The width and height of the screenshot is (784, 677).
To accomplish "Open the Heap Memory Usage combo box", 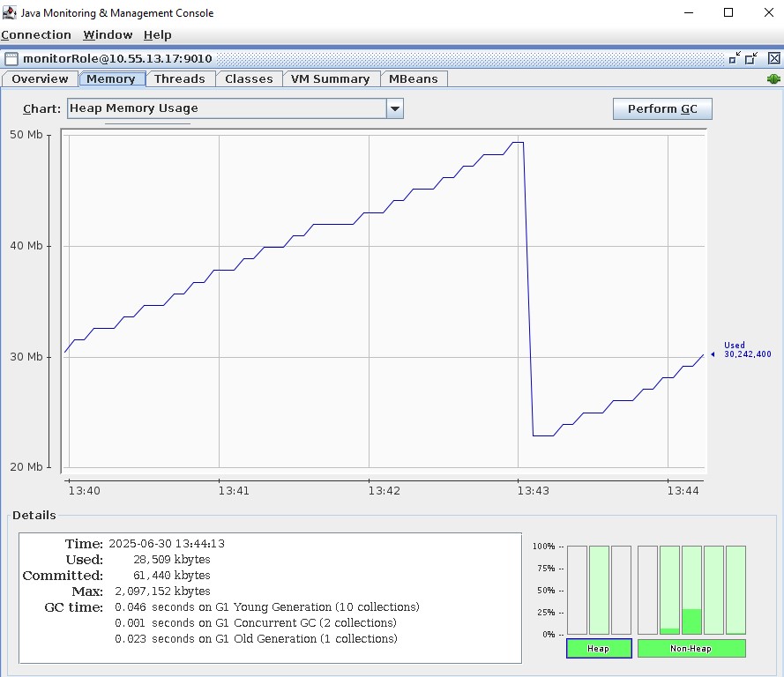I will coord(227,108).
